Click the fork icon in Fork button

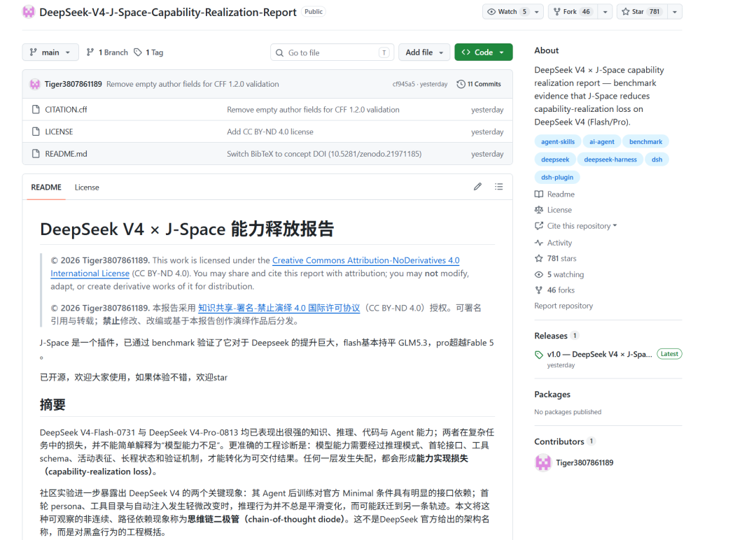pos(557,12)
